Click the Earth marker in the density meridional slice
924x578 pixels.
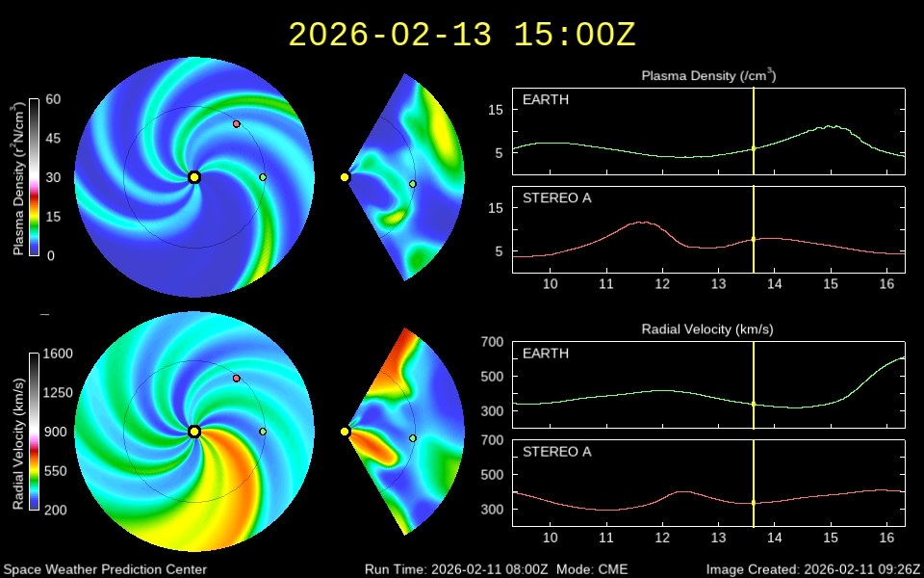pos(413,184)
